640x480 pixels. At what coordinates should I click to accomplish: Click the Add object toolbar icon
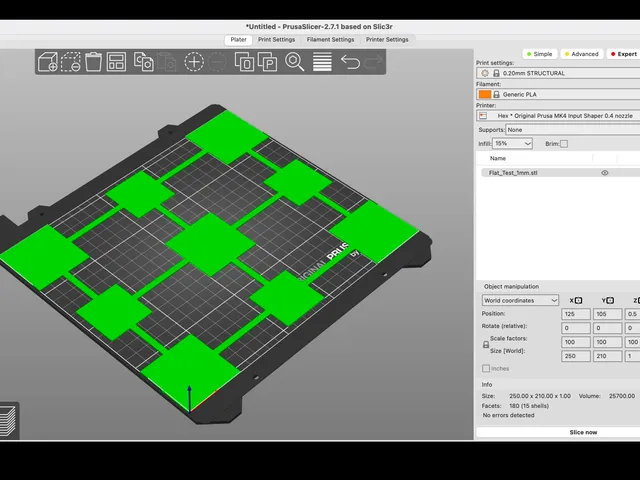[x=48, y=62]
